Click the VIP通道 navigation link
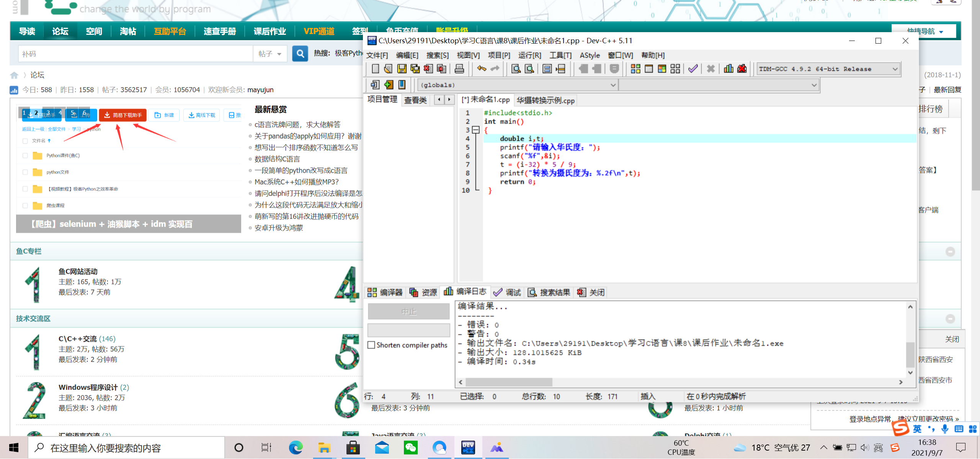The width and height of the screenshot is (980, 459). pos(319,31)
